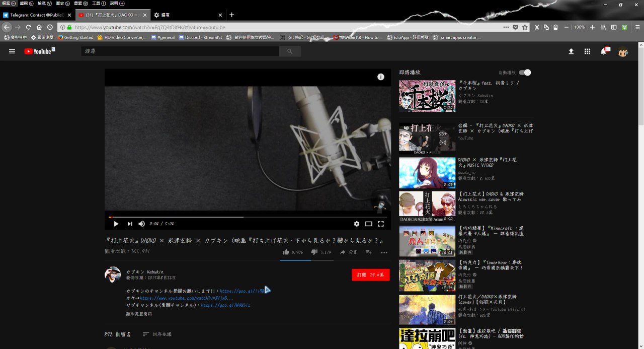Expand the three-dots more actions menu
This screenshot has width=644, height=349.
[x=384, y=252]
